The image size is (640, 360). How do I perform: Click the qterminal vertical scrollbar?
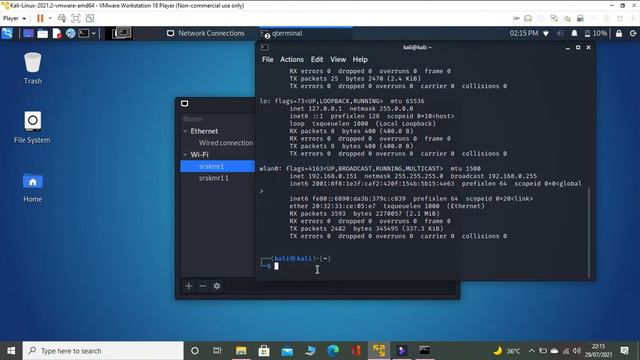[589, 233]
